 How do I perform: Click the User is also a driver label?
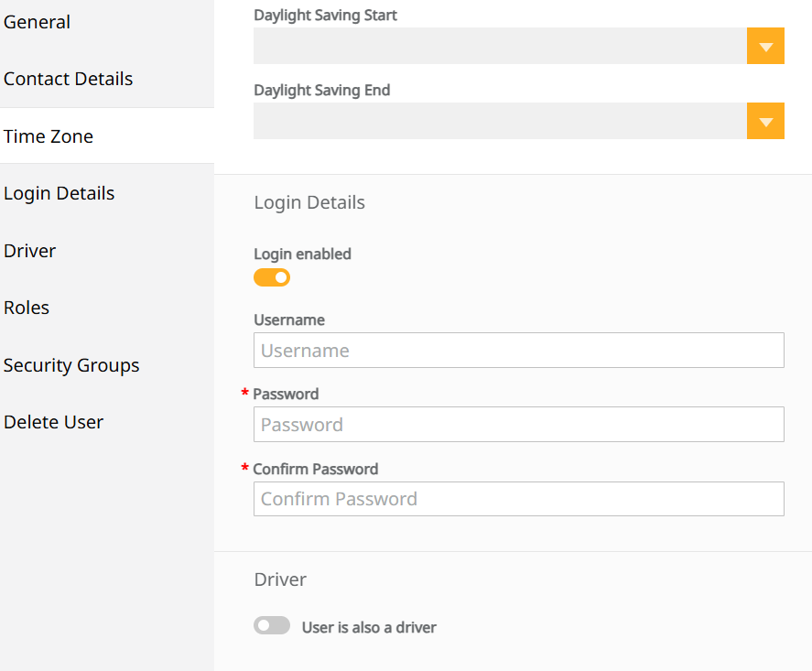(x=369, y=627)
